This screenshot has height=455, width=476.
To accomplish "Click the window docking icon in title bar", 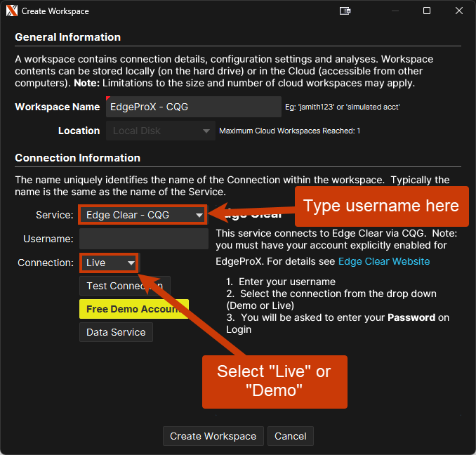I will (345, 11).
